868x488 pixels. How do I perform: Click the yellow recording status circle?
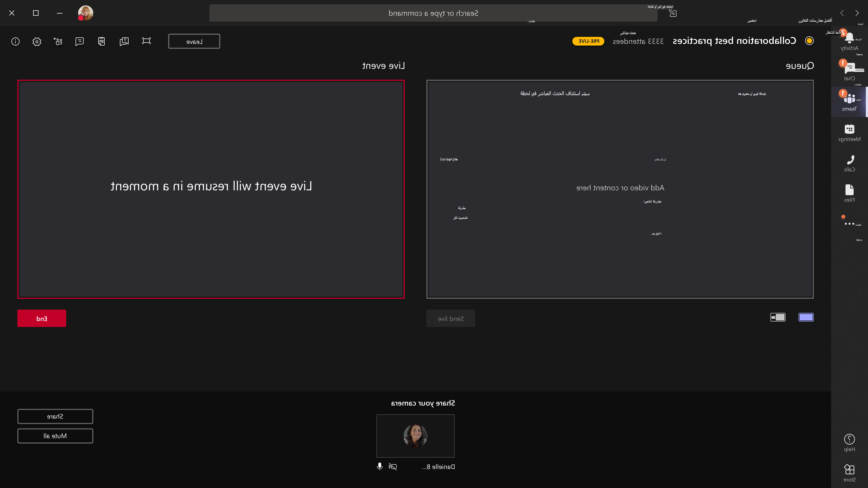pos(809,41)
